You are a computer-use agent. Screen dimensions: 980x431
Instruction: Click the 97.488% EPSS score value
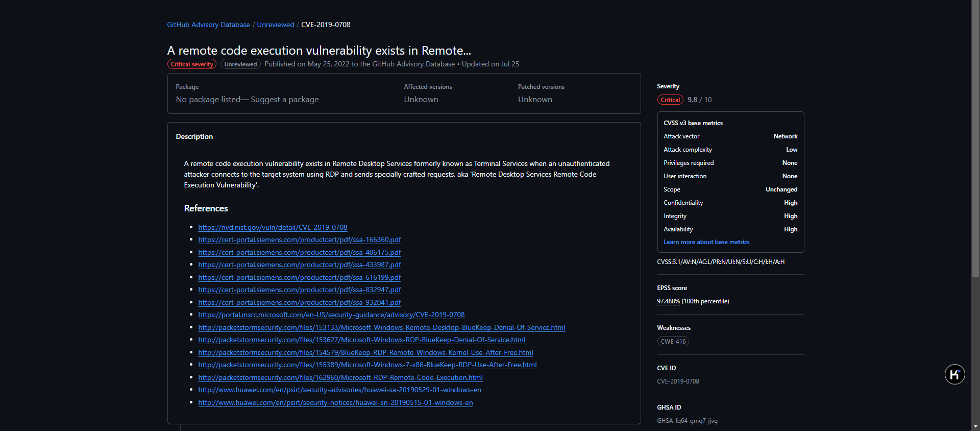pyautogui.click(x=668, y=301)
